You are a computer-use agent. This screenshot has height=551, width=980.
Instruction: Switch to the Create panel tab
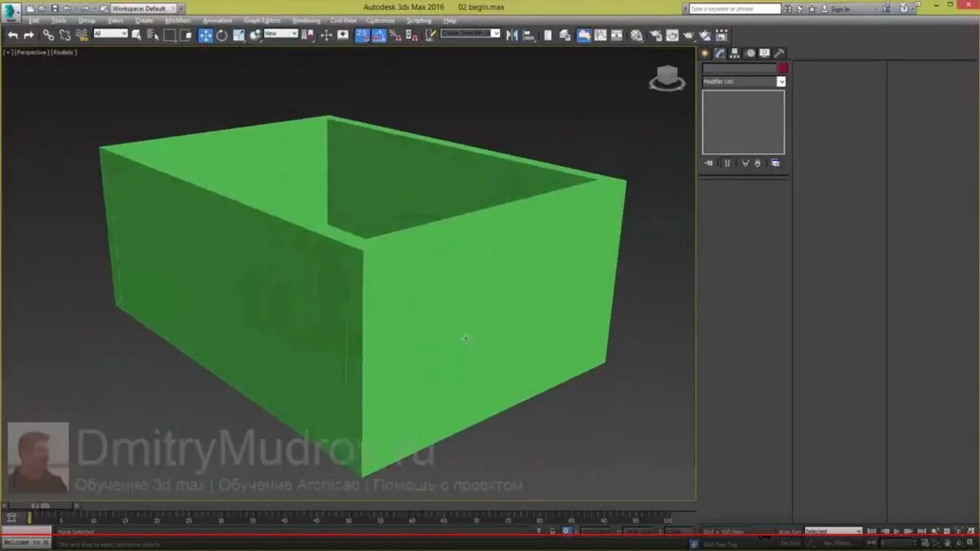point(704,52)
